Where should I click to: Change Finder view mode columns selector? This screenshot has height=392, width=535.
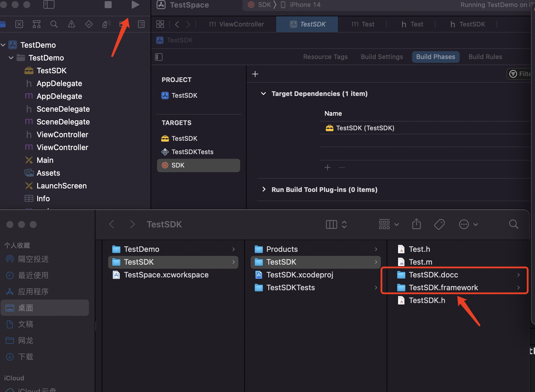336,224
